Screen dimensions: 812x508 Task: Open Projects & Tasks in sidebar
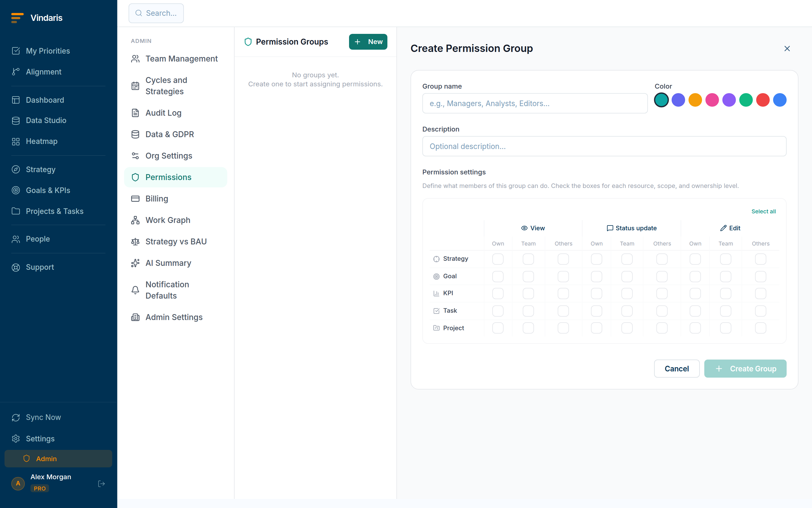point(58,211)
